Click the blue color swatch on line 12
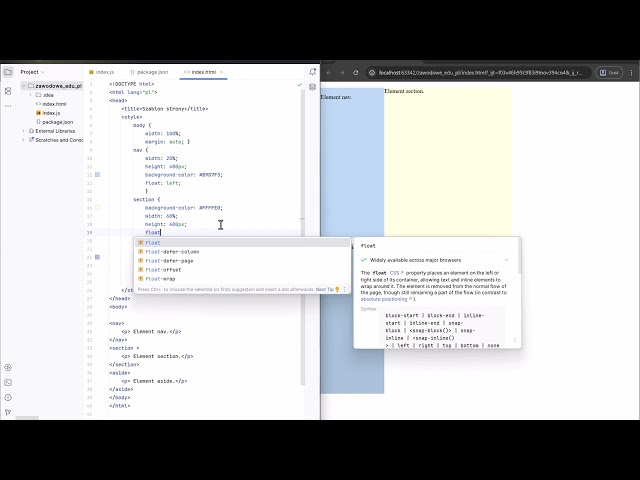The height and width of the screenshot is (480, 640). pyautogui.click(x=98, y=175)
